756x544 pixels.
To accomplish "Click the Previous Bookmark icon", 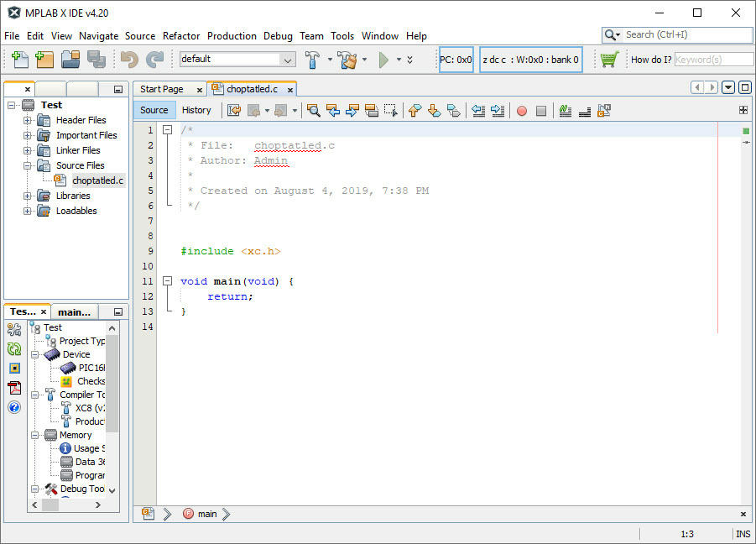I will click(414, 111).
